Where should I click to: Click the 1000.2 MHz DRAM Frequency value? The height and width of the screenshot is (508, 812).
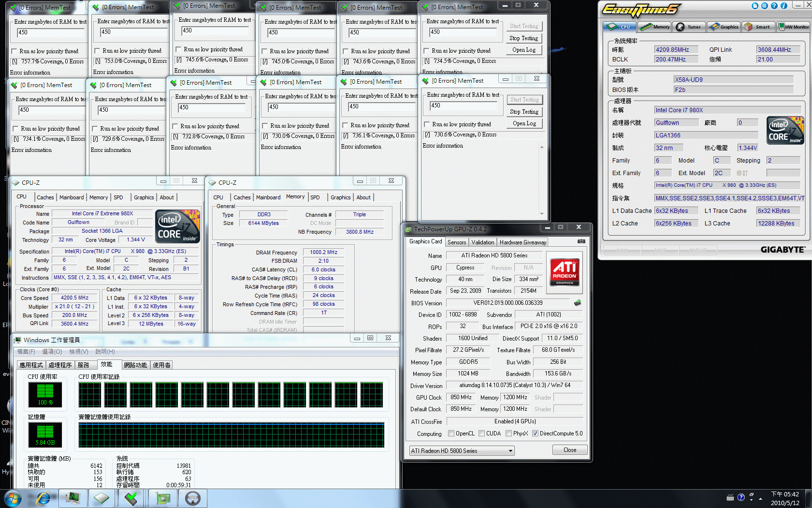tap(323, 252)
